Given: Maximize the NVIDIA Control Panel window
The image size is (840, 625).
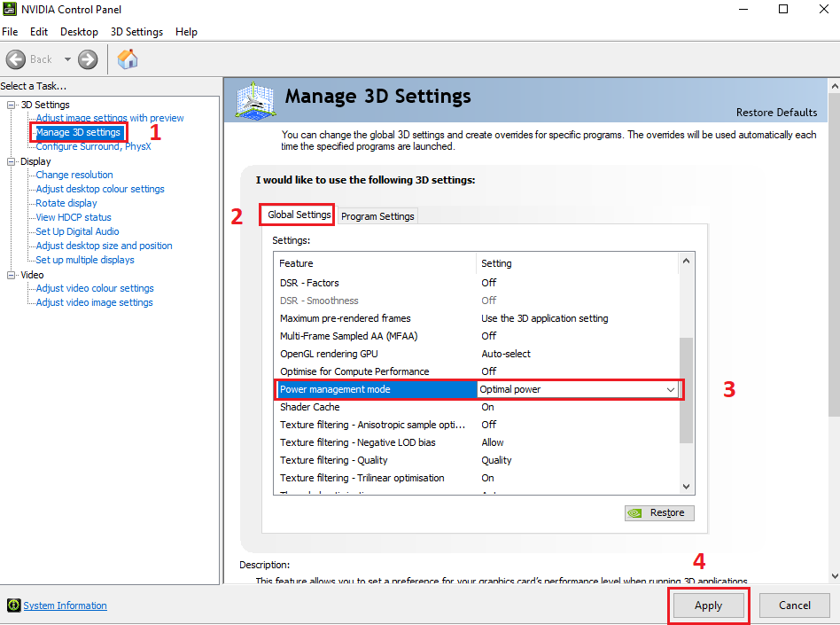Looking at the screenshot, I should click(x=783, y=9).
